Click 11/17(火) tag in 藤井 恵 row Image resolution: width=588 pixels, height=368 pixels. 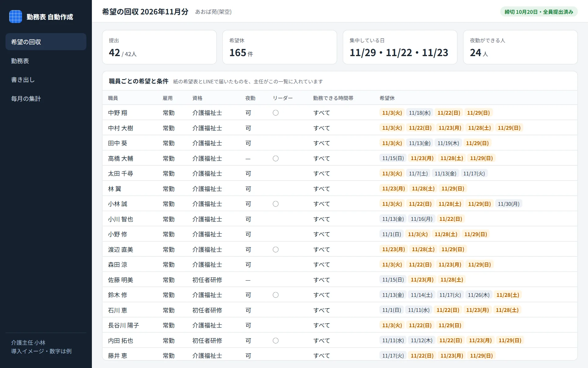(x=393, y=356)
